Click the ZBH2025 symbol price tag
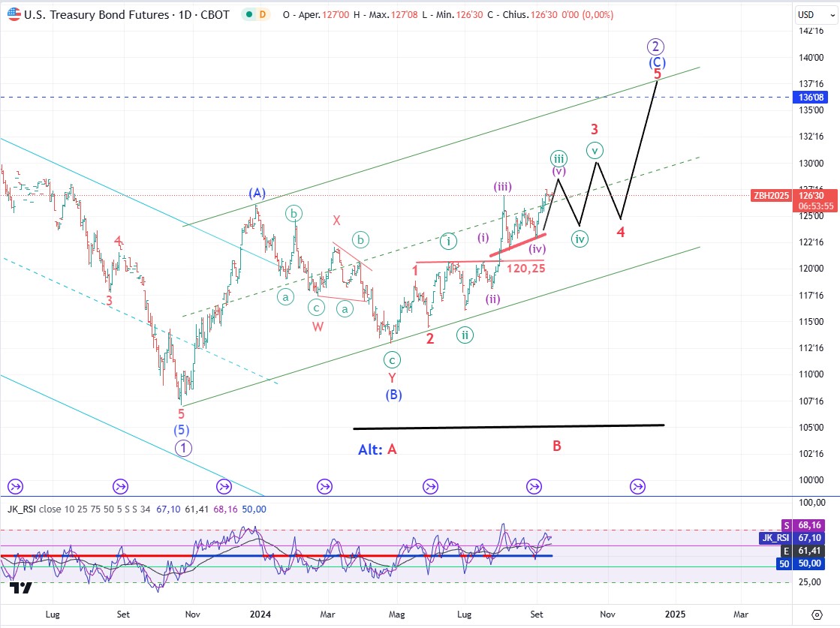 click(771, 196)
